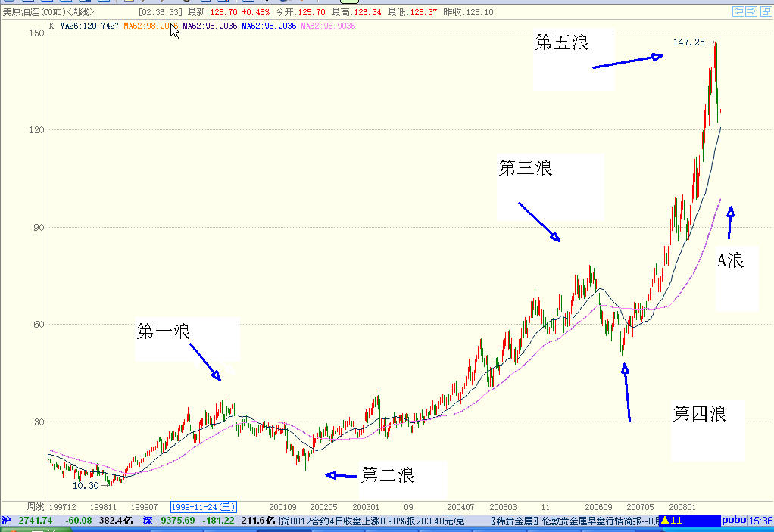Click the pobo logo in status bar
Image resolution: width=774 pixels, height=532 pixels.
coord(734,520)
